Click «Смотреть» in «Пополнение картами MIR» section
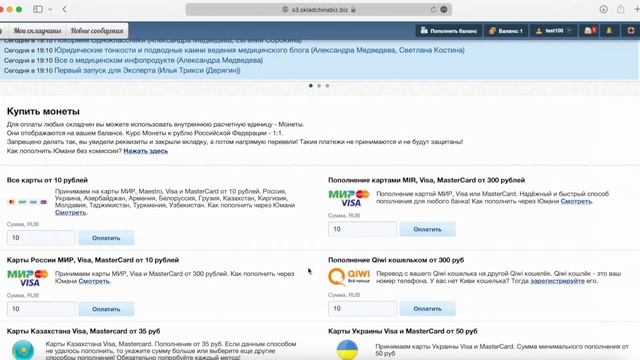The height and width of the screenshot is (360, 640). [x=576, y=201]
